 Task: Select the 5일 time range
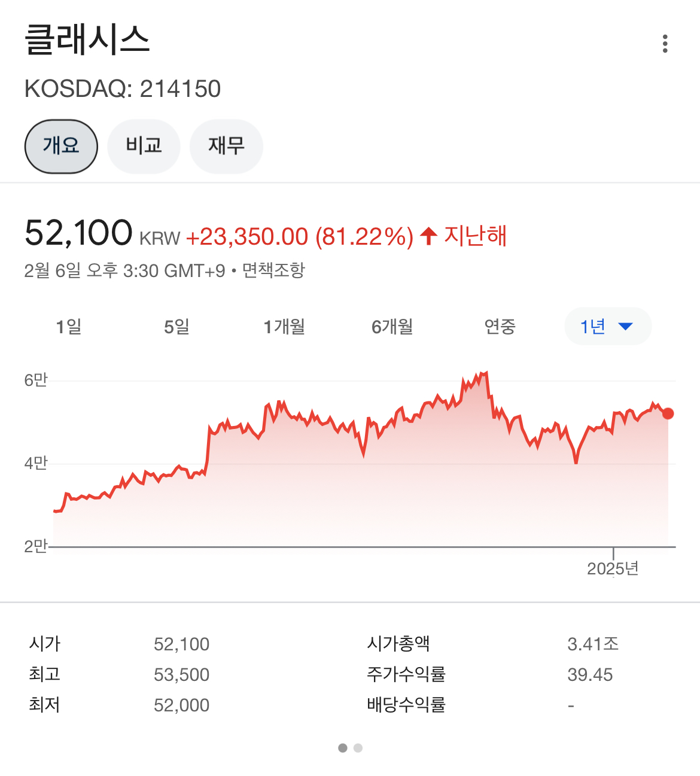pos(176,327)
